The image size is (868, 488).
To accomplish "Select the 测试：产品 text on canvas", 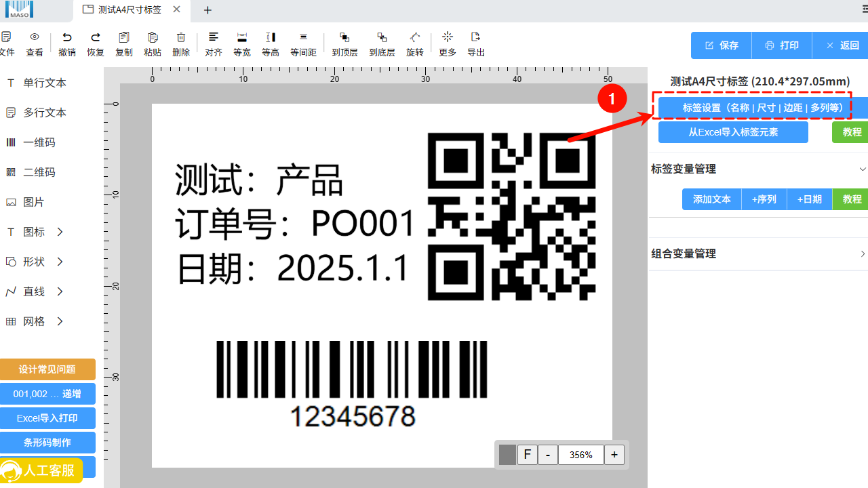I will (x=259, y=179).
